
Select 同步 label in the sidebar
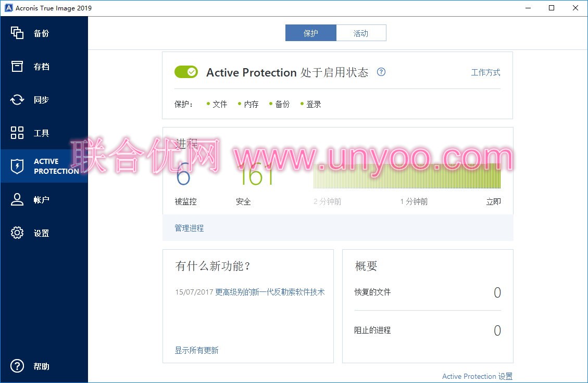point(41,100)
